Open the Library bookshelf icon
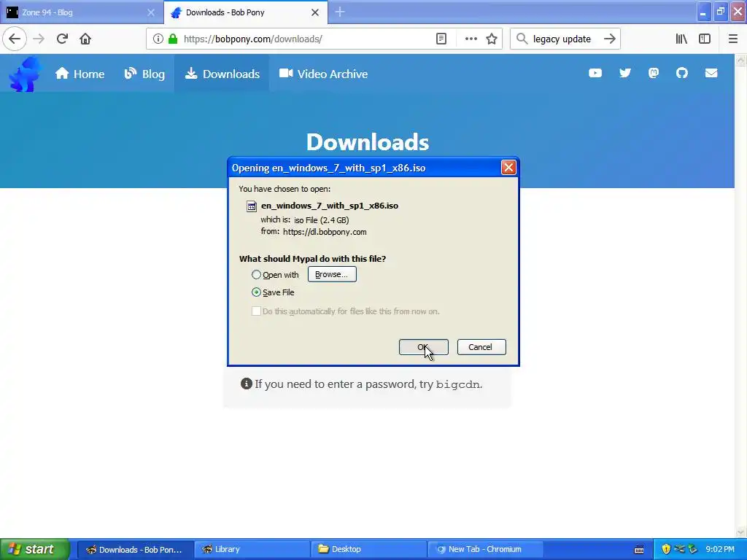Screen dimensions: 747x560 681,39
